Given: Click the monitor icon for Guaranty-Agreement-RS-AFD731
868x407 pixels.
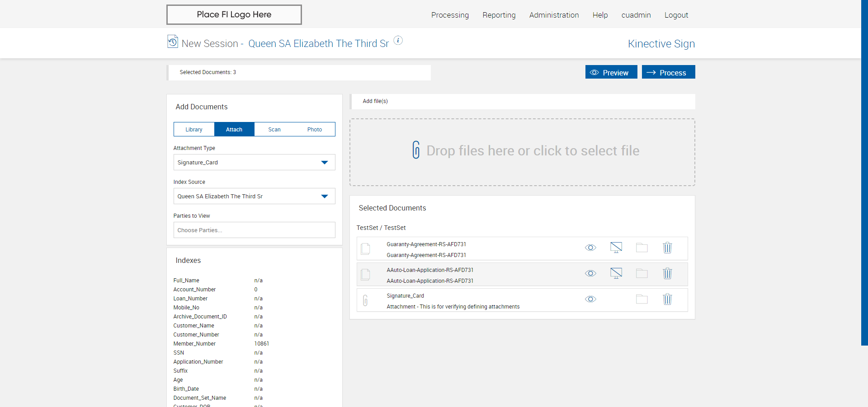Looking at the screenshot, I should (616, 248).
